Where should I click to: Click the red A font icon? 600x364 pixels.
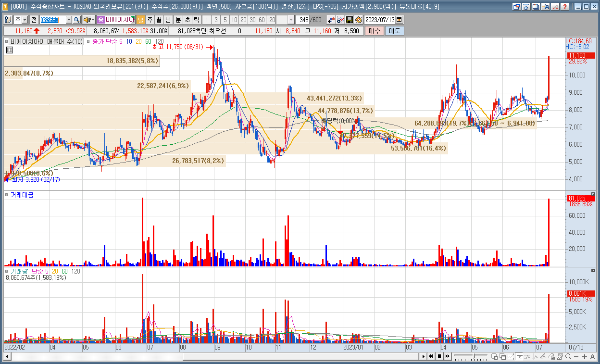555,7
